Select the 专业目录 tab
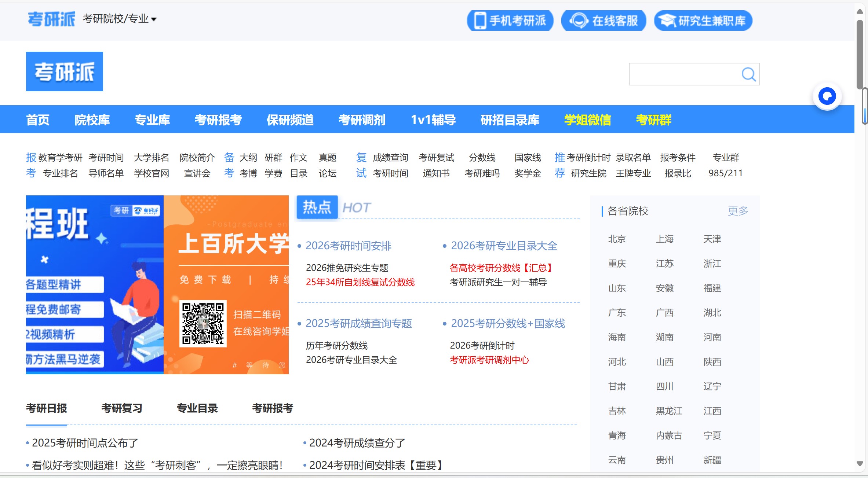868x478 pixels. click(197, 408)
